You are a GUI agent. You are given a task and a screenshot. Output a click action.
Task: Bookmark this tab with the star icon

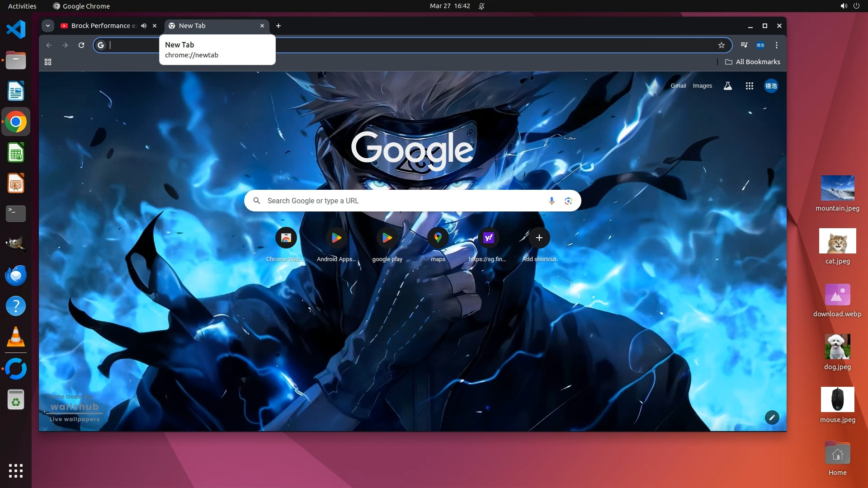click(722, 45)
